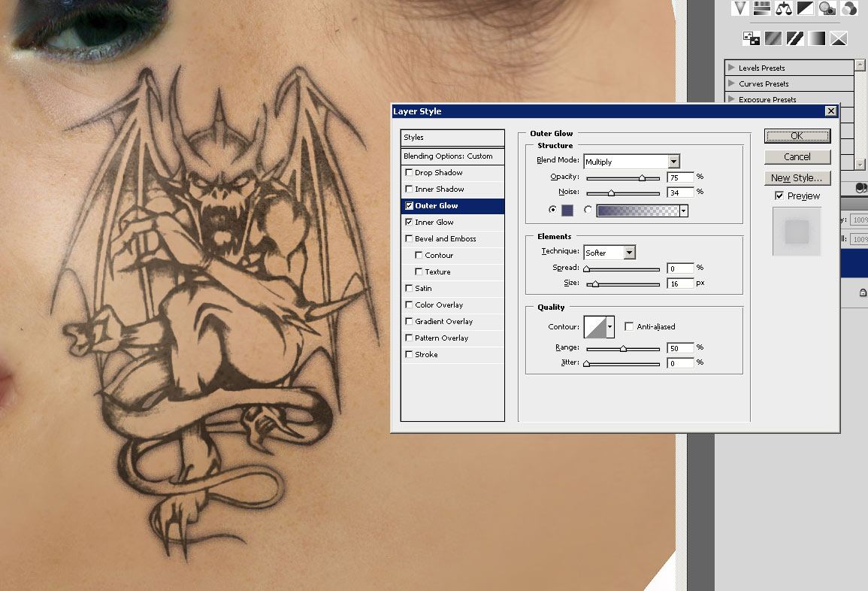Enable the Anti-aliased checkbox
Image resolution: width=868 pixels, height=591 pixels.
tap(629, 326)
